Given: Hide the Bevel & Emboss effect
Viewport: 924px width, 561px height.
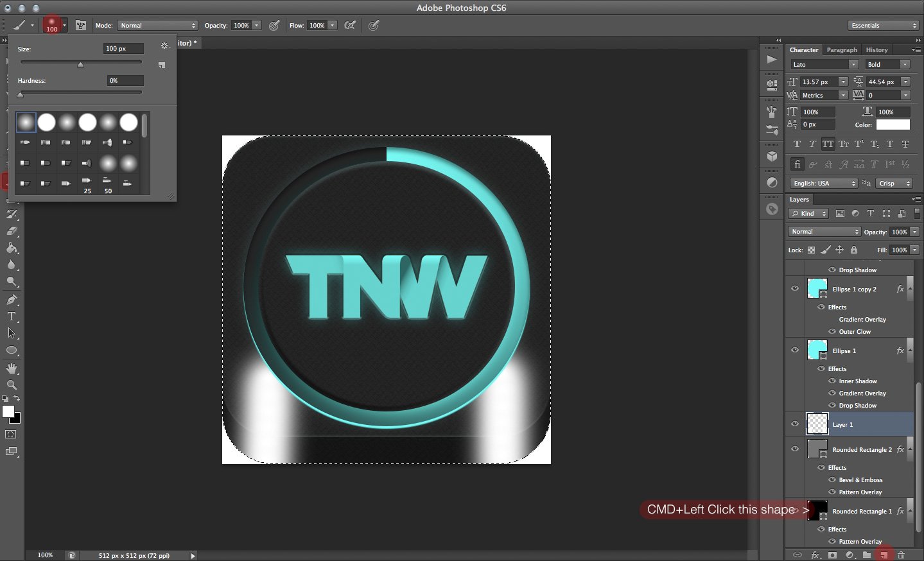Looking at the screenshot, I should pyautogui.click(x=832, y=479).
